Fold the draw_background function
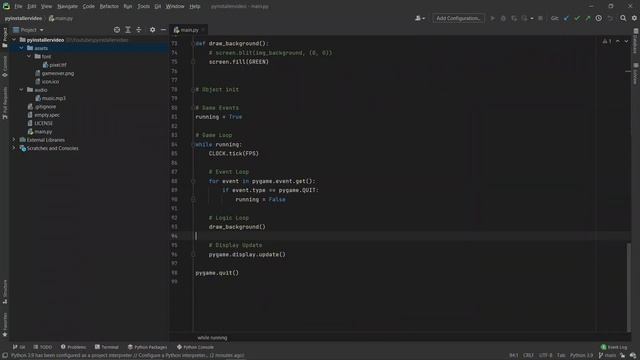The image size is (640, 360). 193,43
